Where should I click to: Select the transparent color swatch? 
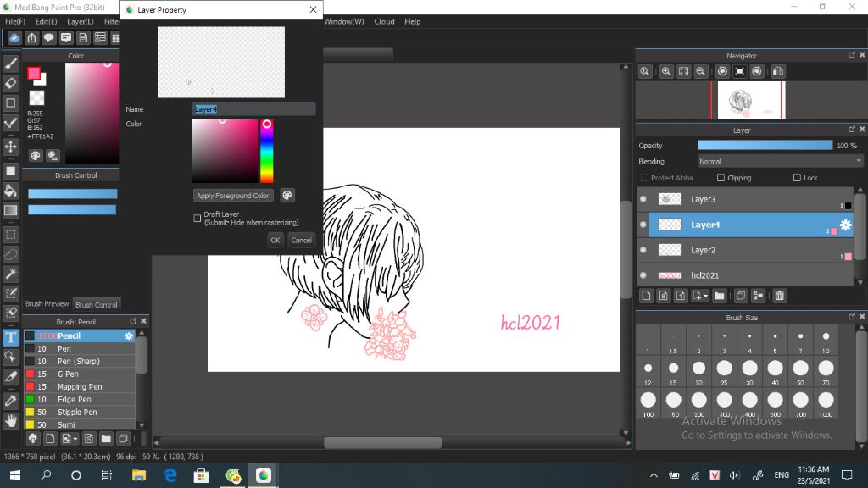[x=36, y=98]
